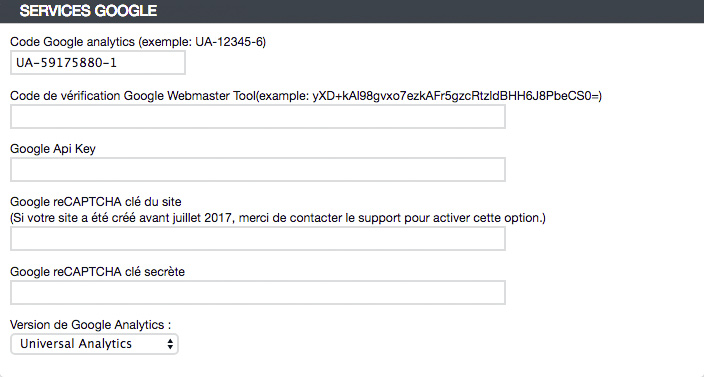
Task: Focus the Google Webmaster Tool verification code field
Action: coord(258,117)
